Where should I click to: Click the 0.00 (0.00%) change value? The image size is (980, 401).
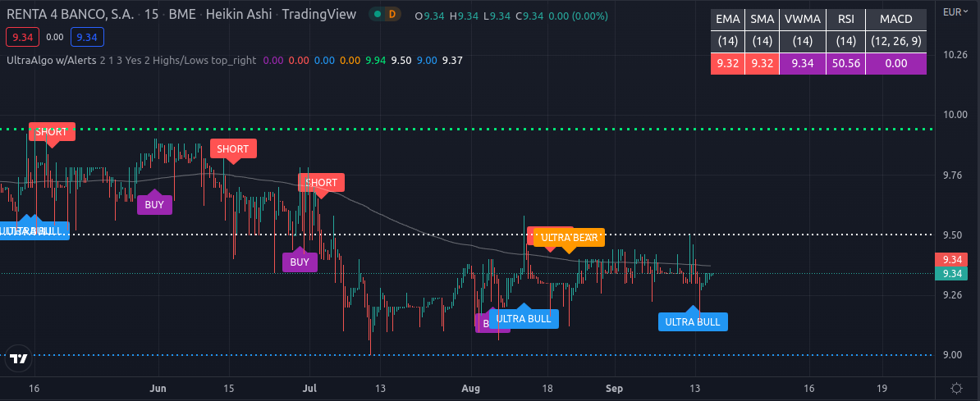(579, 16)
